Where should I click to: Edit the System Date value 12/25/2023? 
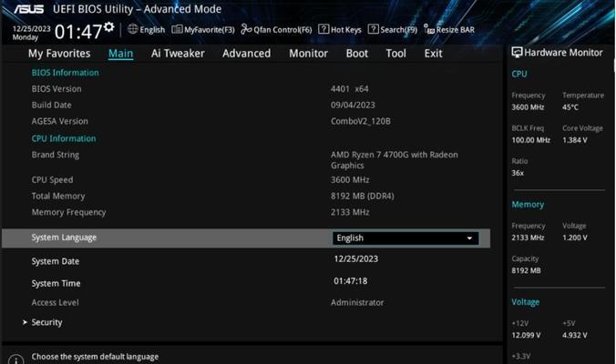pyautogui.click(x=356, y=258)
